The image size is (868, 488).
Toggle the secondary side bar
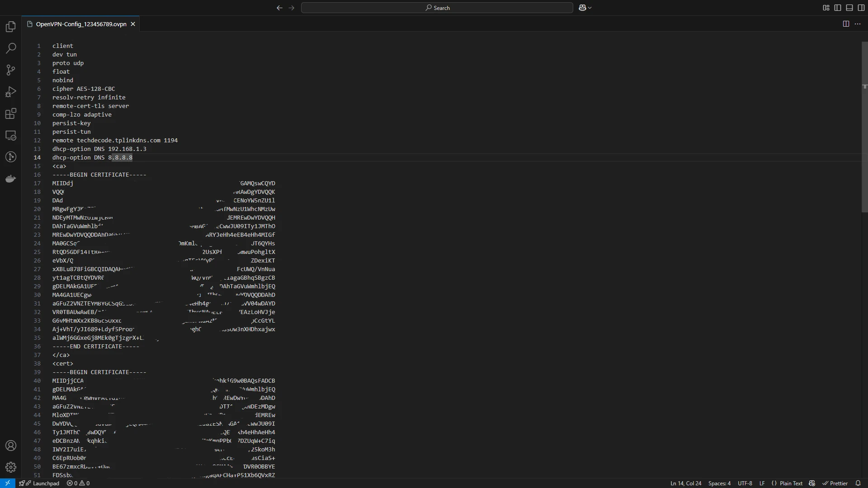(861, 8)
